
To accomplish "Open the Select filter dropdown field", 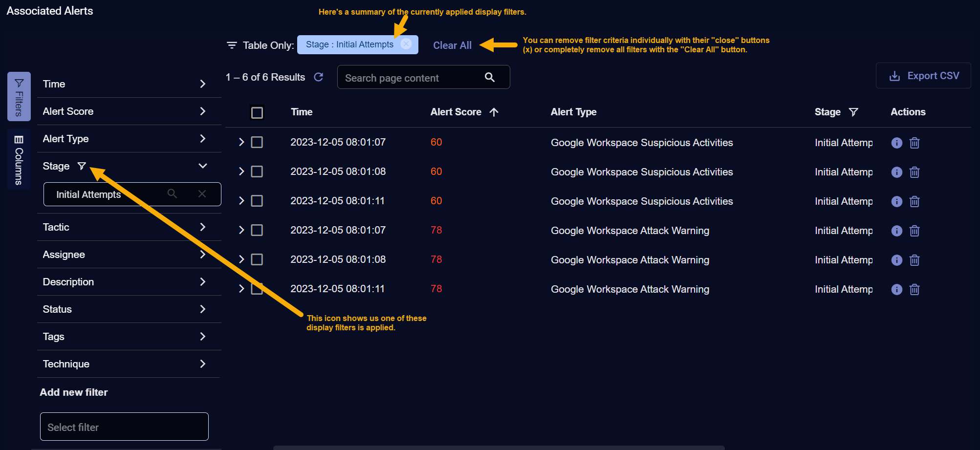I will click(124, 427).
